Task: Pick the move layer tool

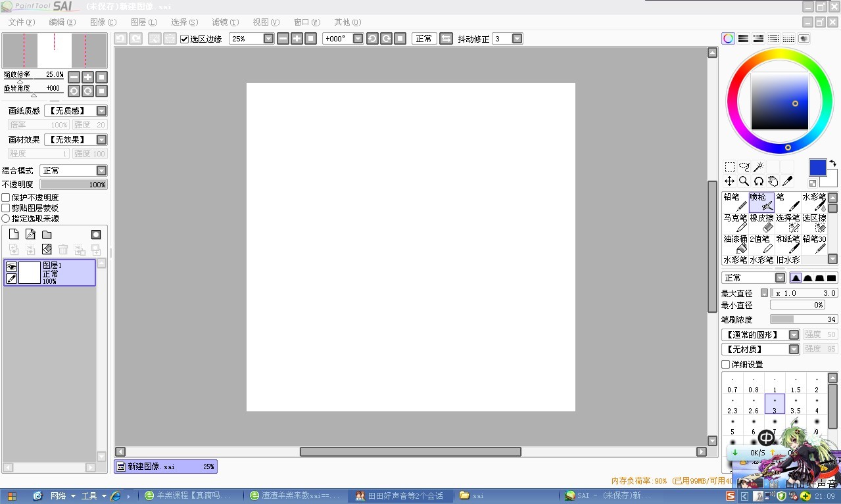Action: [x=730, y=181]
